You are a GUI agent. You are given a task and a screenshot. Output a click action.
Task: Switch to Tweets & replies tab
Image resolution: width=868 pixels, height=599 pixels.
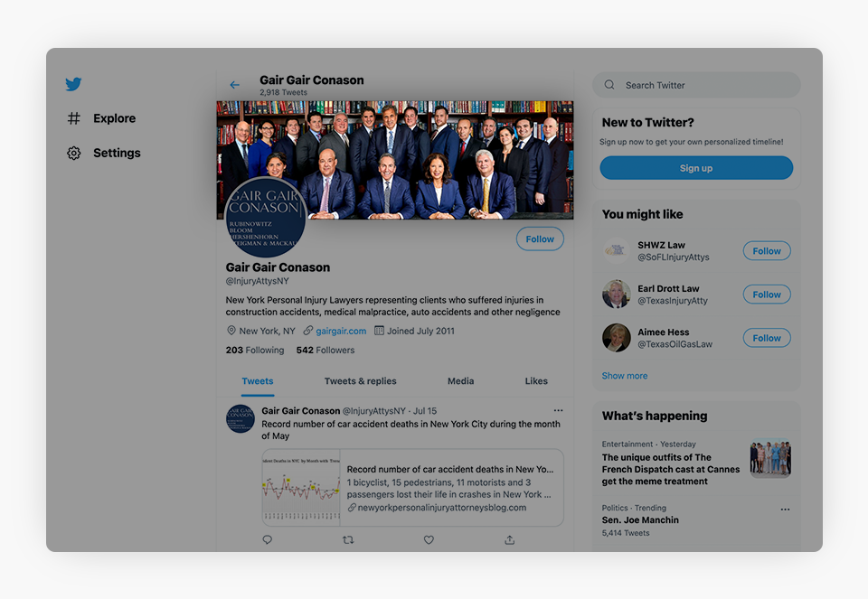tap(361, 381)
